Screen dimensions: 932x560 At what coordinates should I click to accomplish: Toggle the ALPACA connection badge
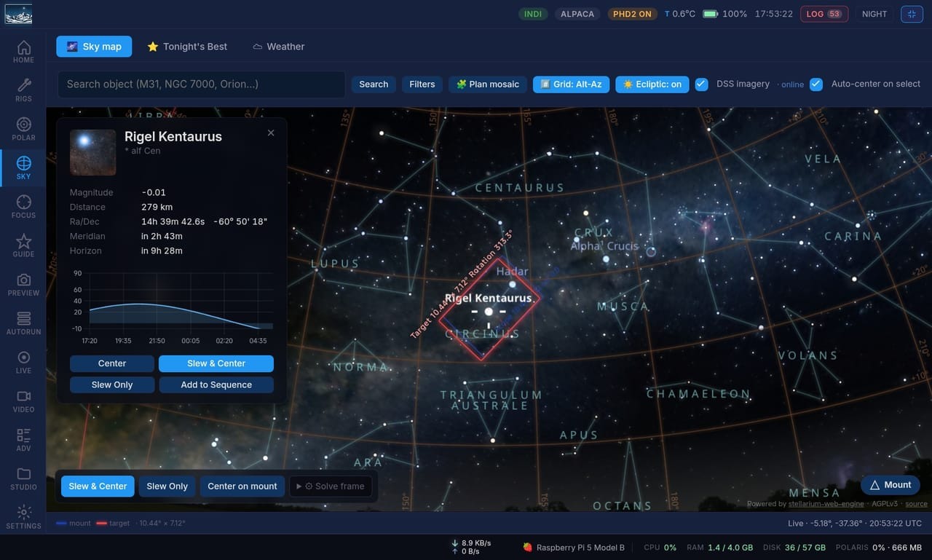[x=577, y=14]
